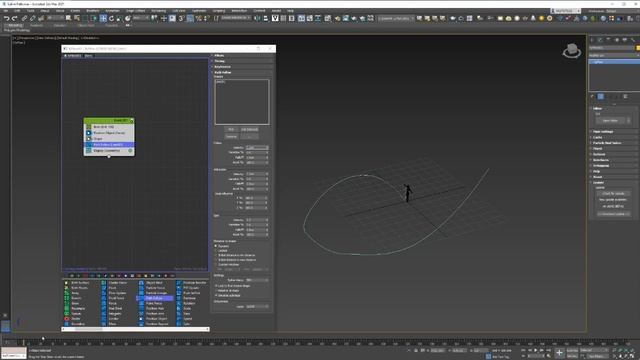Expand the Keyframes rollout in tyFlow editor
The height and width of the screenshot is (360, 640).
pos(242,67)
